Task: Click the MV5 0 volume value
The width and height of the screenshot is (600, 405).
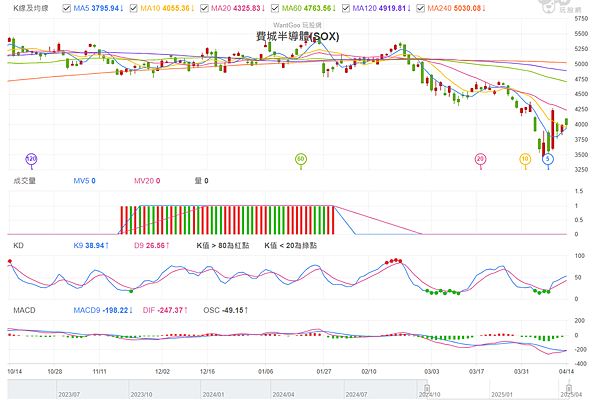Action: [85, 181]
